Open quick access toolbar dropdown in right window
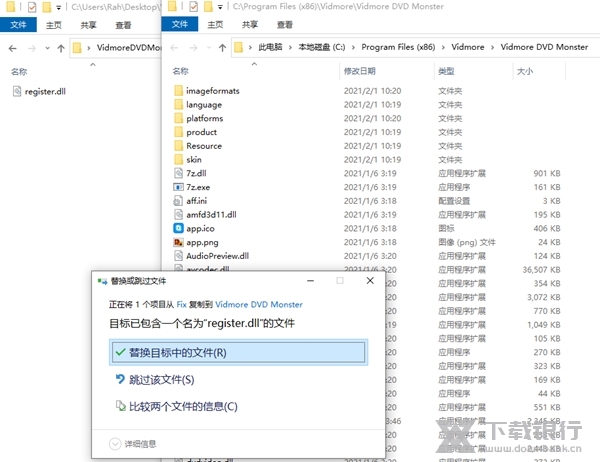Viewport: 600px width, 462px height. [x=220, y=7]
